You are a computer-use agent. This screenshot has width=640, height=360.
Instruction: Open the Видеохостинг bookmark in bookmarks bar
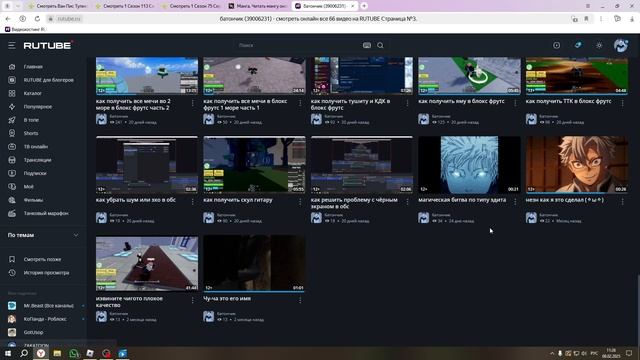point(25,29)
